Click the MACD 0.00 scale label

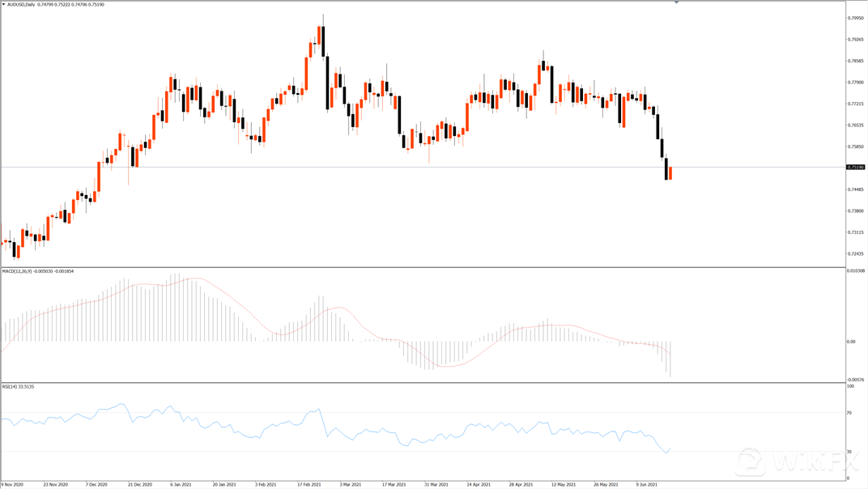coord(851,342)
